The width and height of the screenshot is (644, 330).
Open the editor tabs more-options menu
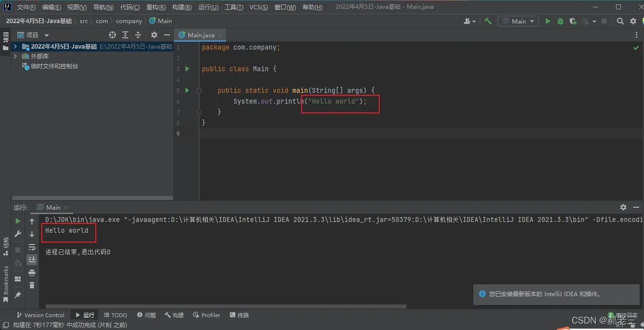click(x=636, y=35)
